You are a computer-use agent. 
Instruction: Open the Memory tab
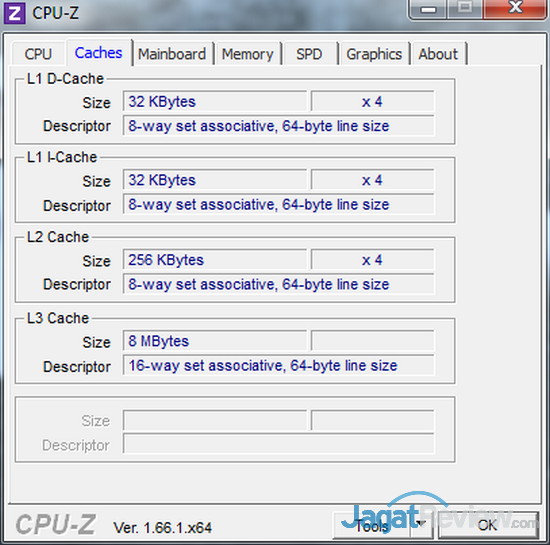click(248, 54)
